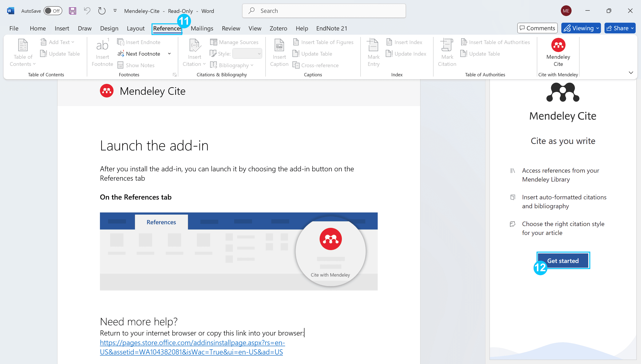Open the Layout tab

click(x=136, y=28)
